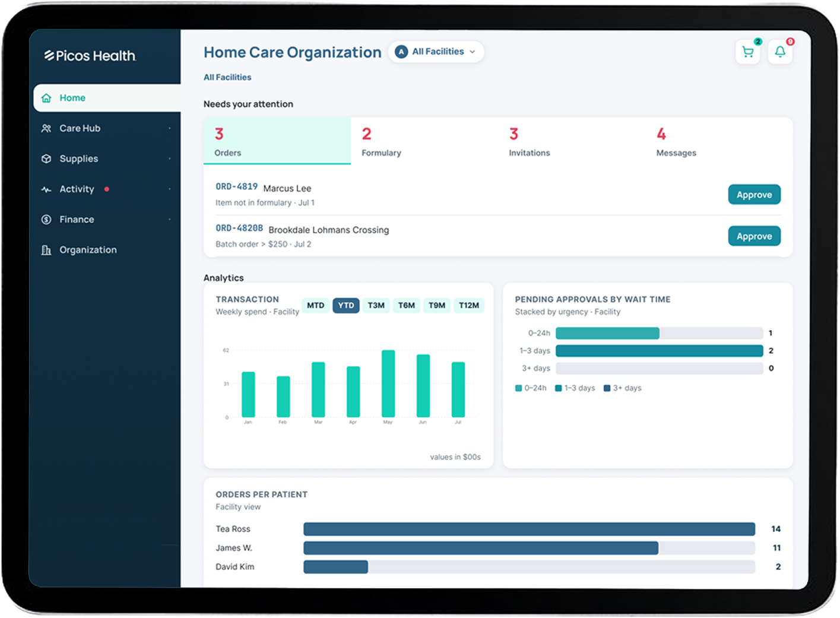Viewport: 840px width, 618px height.
Task: Select the T12M time range
Action: point(469,305)
